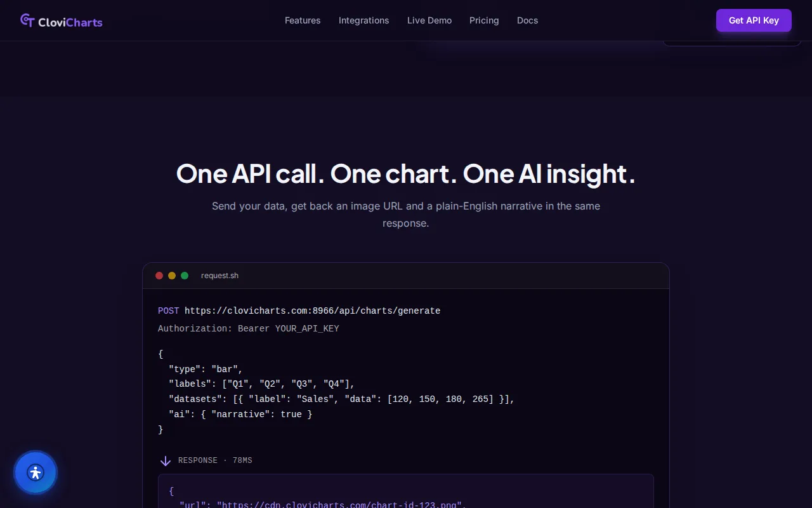This screenshot has width=812, height=508.
Task: Open the accessibility options widget
Action: coord(36,472)
